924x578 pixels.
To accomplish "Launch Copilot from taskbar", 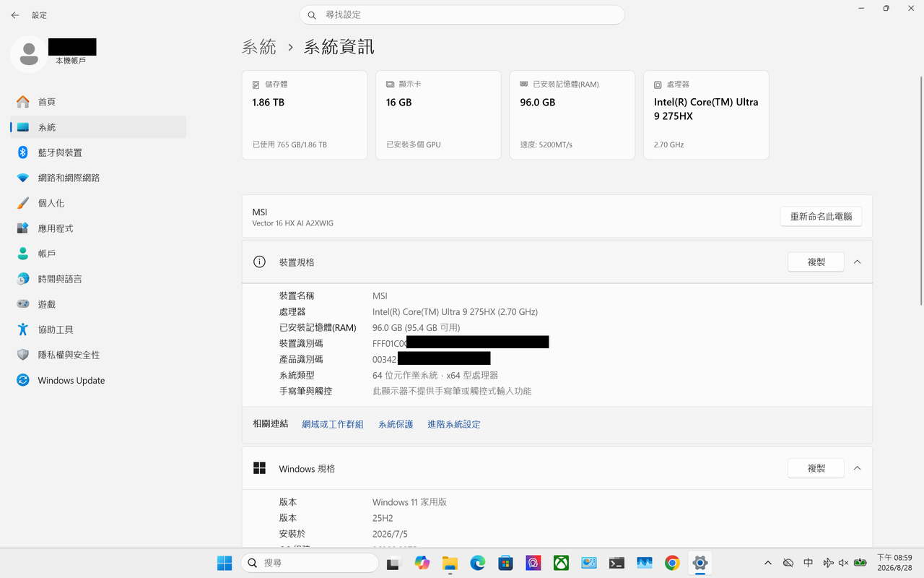I will point(422,563).
